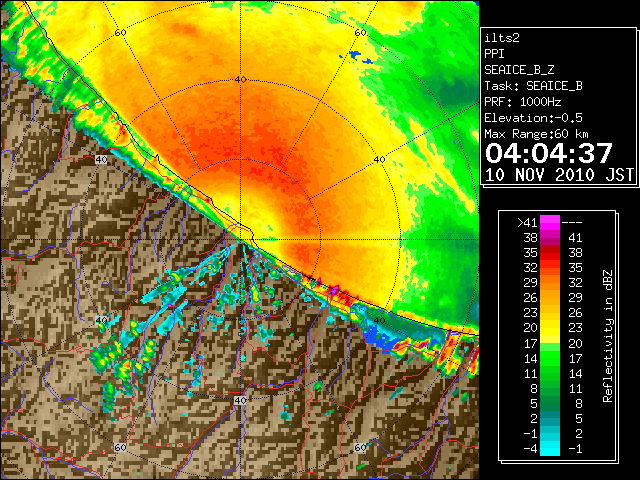Select the '60' range label in northwest ocean area

point(120,32)
